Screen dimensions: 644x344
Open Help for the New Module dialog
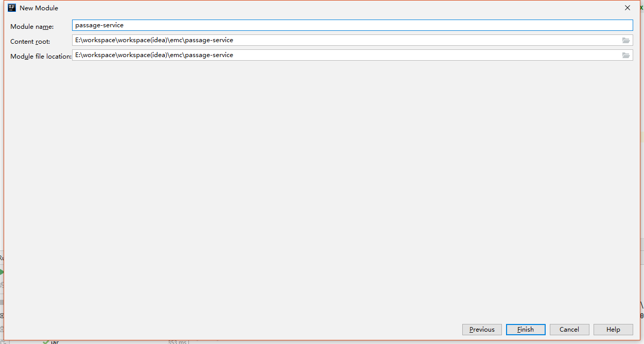613,330
